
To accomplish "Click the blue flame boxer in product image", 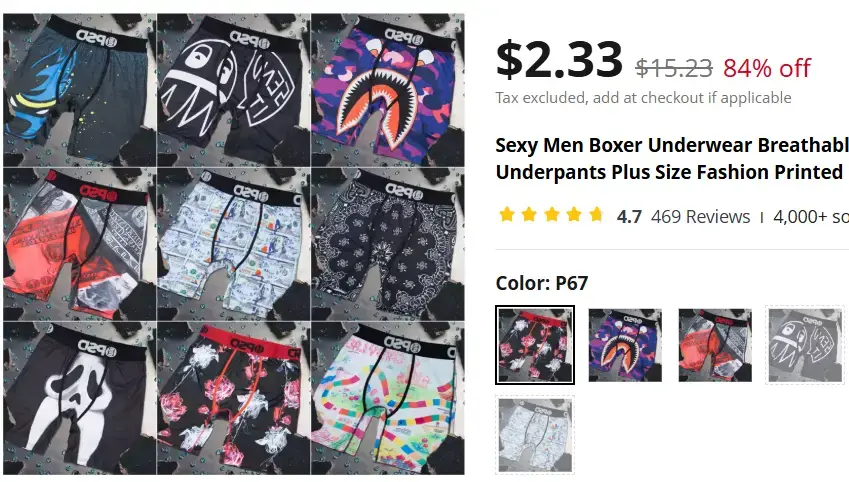I will (x=80, y=90).
